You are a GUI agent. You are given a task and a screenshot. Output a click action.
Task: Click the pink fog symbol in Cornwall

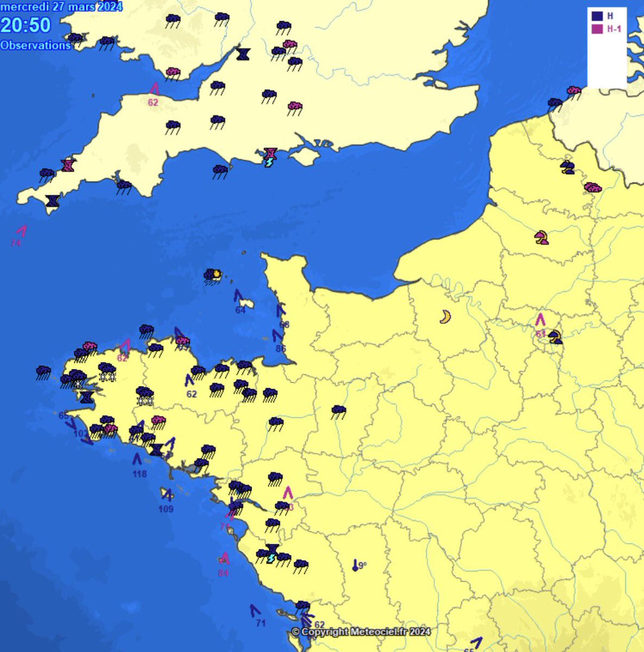coord(68,165)
